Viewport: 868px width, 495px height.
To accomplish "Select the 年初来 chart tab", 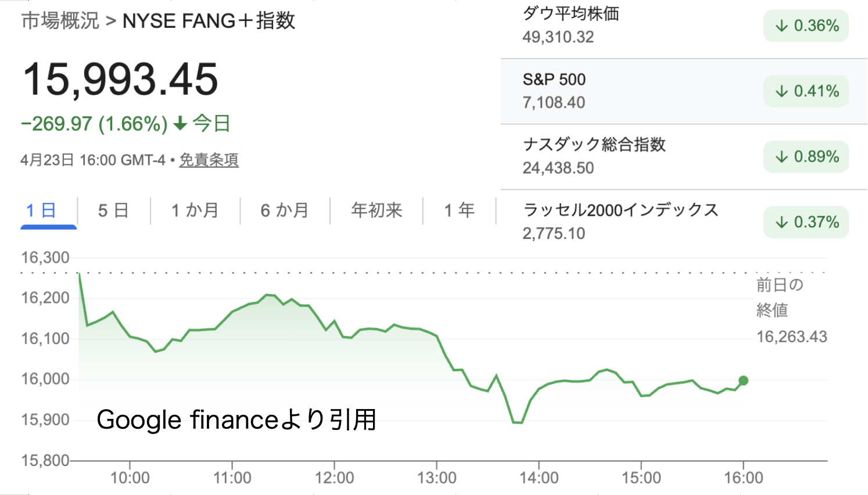I will [376, 210].
